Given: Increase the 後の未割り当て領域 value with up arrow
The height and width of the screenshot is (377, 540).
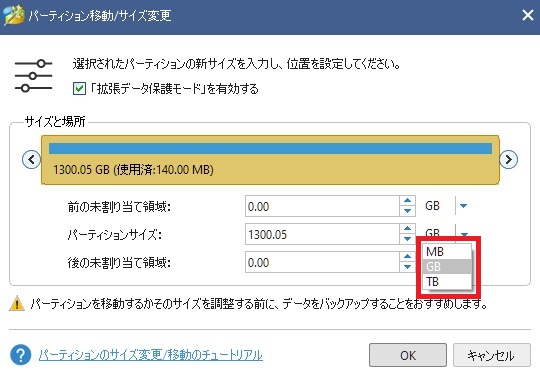Looking at the screenshot, I should coord(407,257).
